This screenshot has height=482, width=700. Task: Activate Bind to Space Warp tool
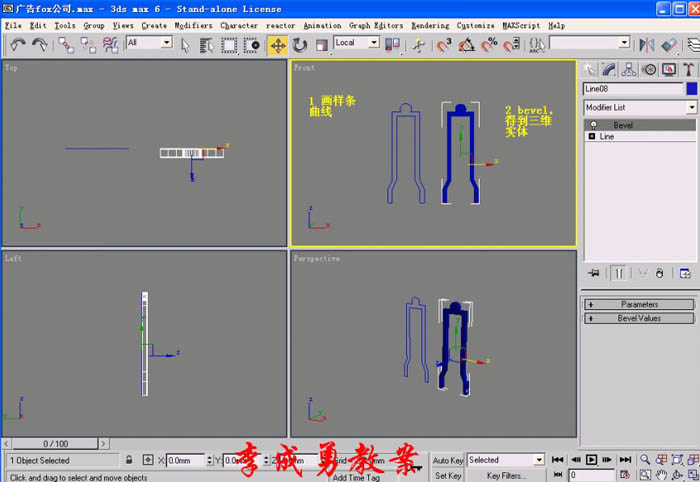pos(110,45)
